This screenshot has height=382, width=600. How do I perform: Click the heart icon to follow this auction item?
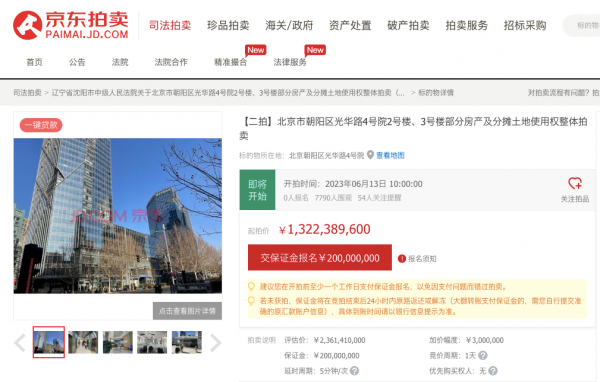coord(575,183)
